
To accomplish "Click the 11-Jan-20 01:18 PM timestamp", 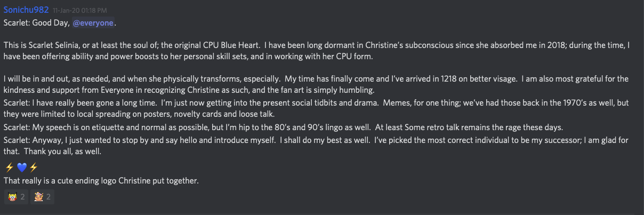I will (79, 11).
